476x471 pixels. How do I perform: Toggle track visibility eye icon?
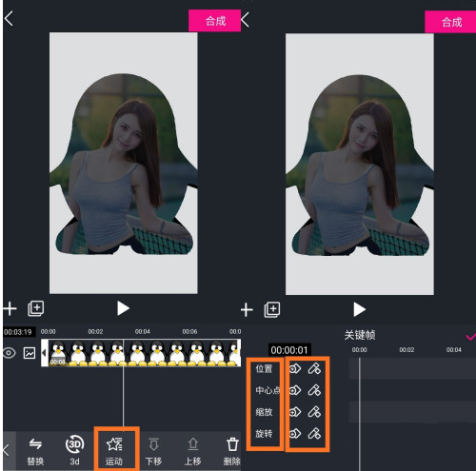coord(10,353)
